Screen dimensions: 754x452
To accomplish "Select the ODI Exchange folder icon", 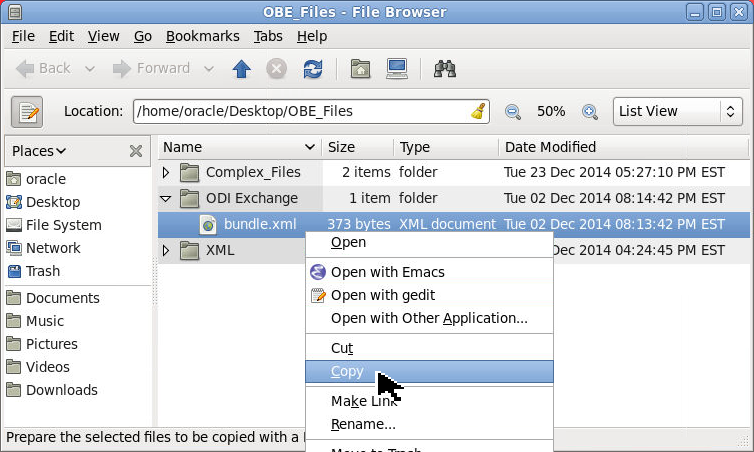I will point(189,199).
